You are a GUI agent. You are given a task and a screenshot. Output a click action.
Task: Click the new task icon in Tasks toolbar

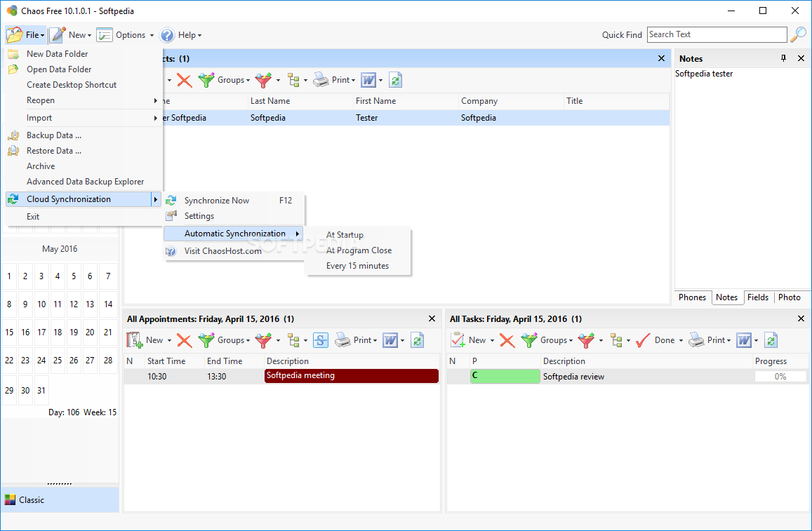coord(458,340)
